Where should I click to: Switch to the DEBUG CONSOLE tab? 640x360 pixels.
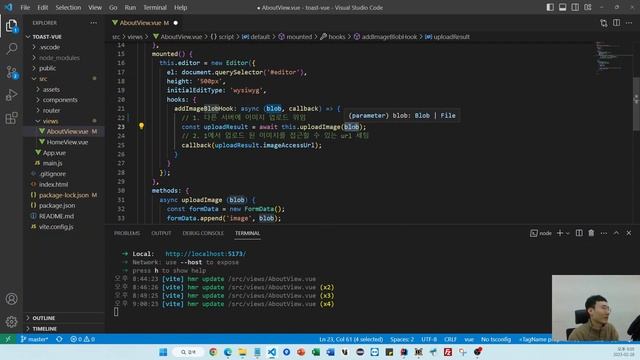pos(203,233)
